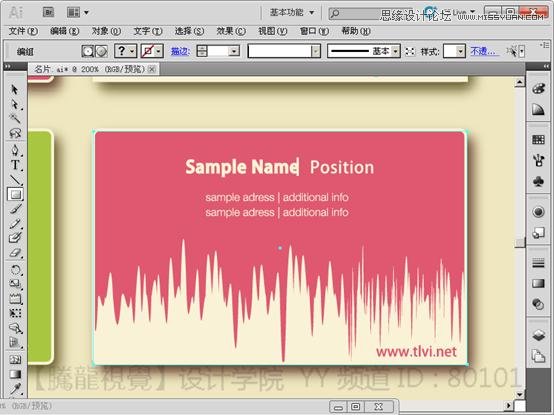Open the Arrange Documents dropdown arrow
This screenshot has width=554, height=415.
(86, 13)
